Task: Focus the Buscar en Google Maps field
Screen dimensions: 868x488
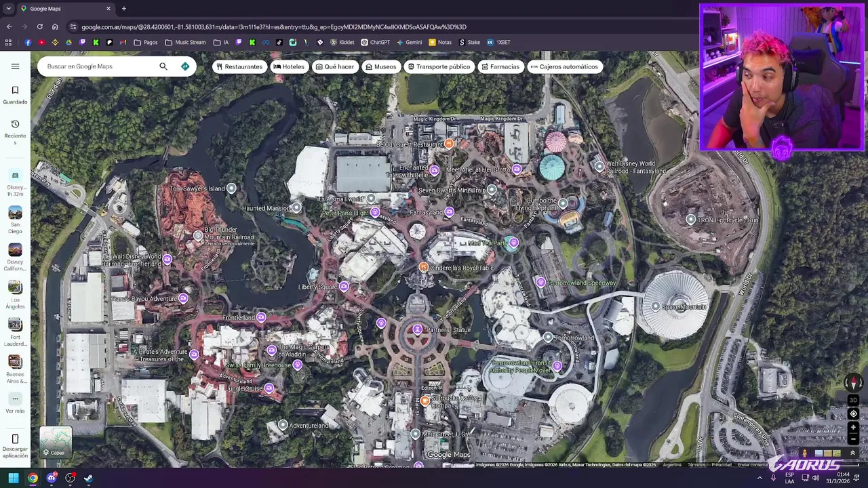Action: click(100, 66)
